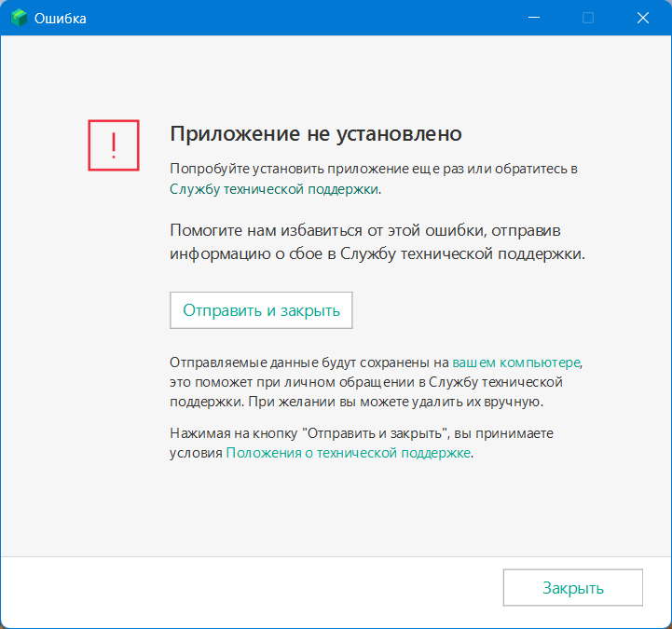Screen dimensions: 672x629
Task: Click the green cube app icon in title bar
Action: [19, 18]
